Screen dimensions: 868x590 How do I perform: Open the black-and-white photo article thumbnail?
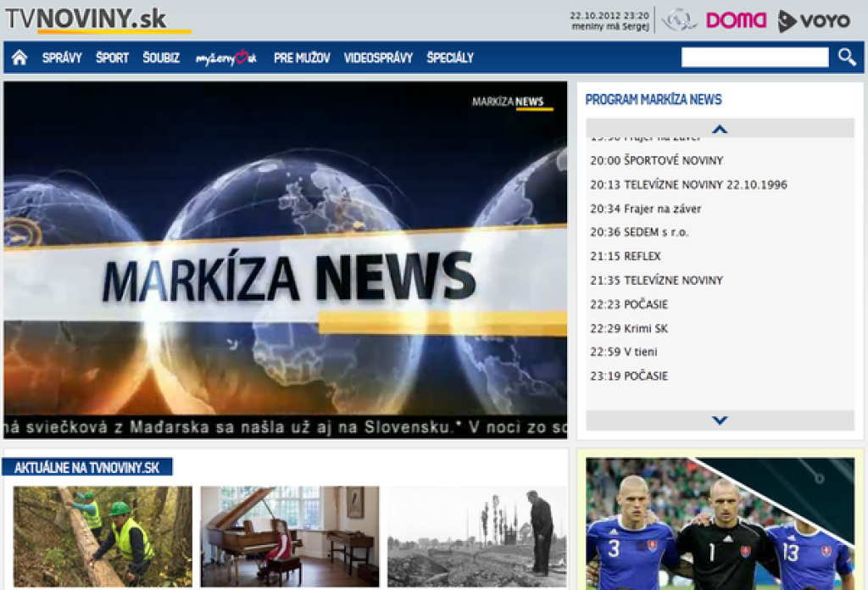476,537
